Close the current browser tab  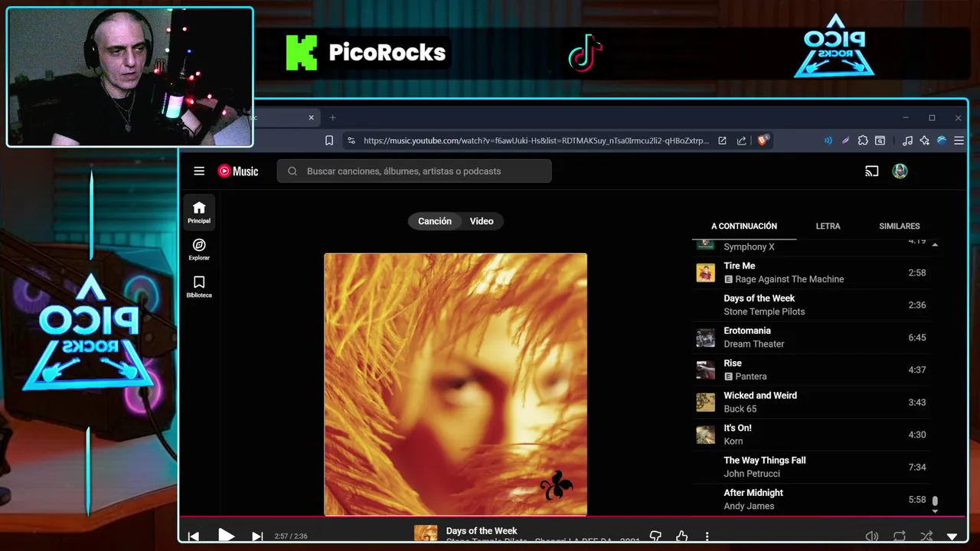point(312,118)
